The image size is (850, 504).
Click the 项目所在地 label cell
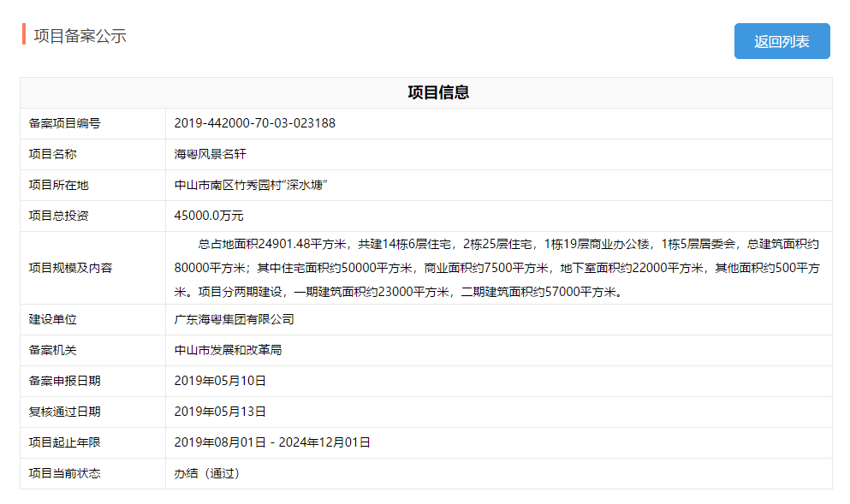point(92,186)
